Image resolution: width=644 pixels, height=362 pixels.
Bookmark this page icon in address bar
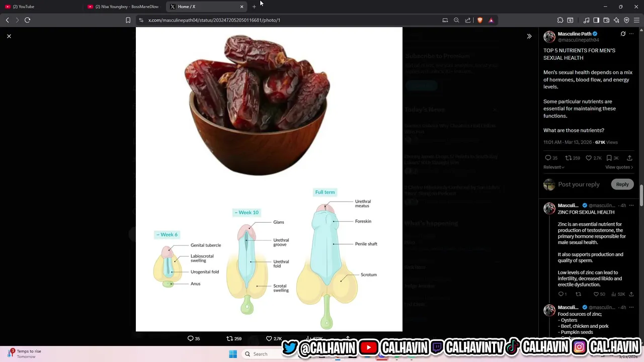(128, 20)
